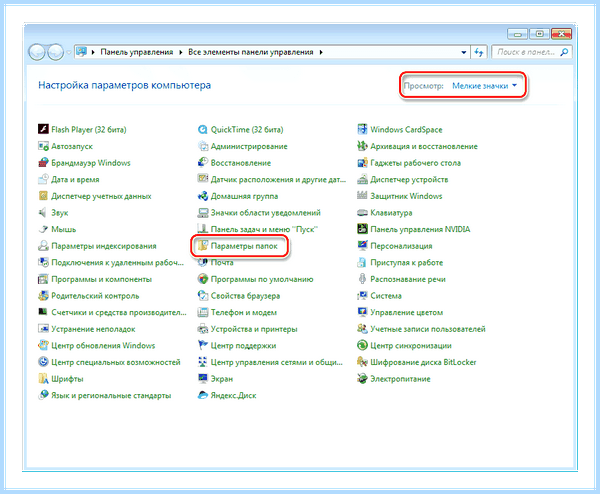
Task: Open Родительский контроль link
Action: (95, 296)
